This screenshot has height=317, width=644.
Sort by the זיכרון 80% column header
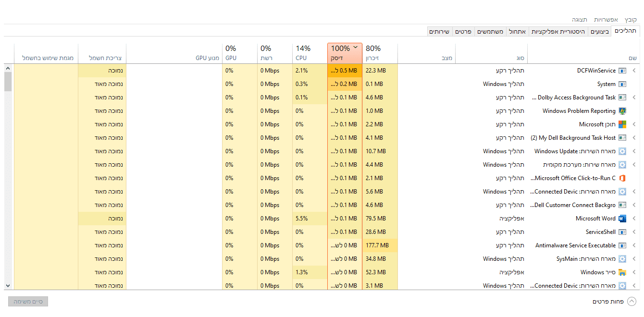(380, 53)
